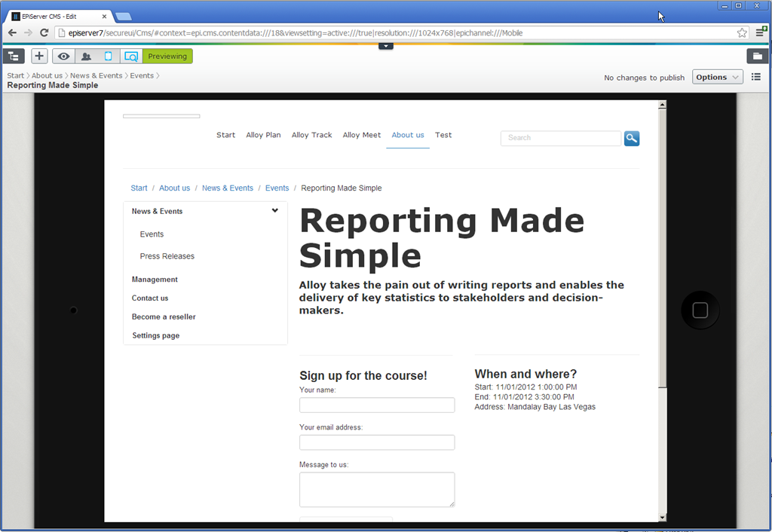The image size is (772, 532).
Task: Toggle the resolution preview button
Action: (x=131, y=57)
